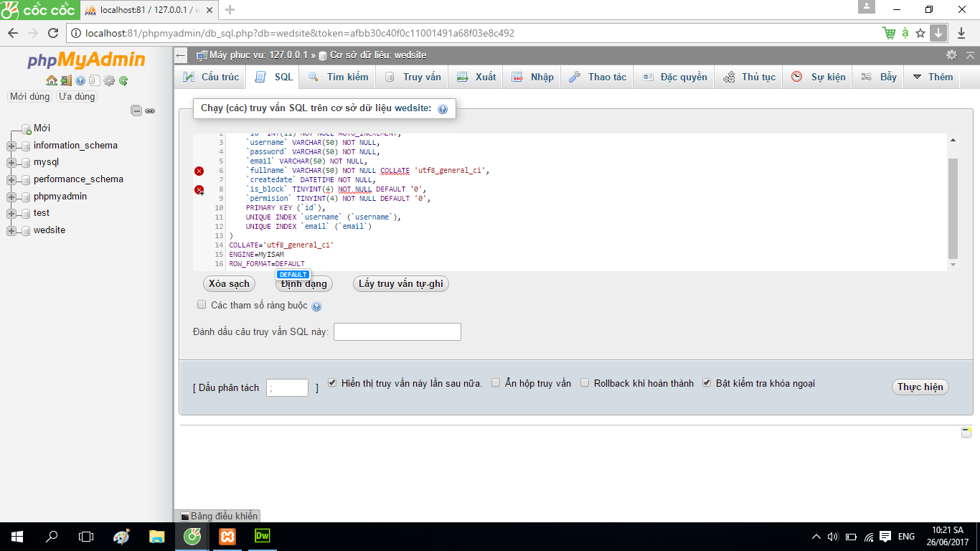980x551 pixels.
Task: Click the link chain icon in sidebar
Action: click(x=150, y=110)
